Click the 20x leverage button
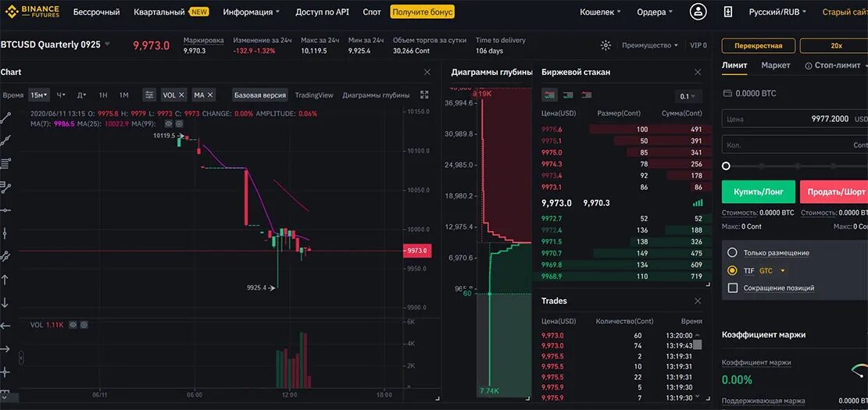Viewport: 868px width, 410px height. 834,45
